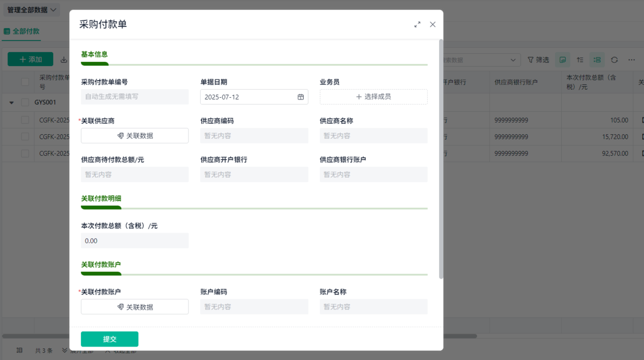Open the more options ellipsis menu
This screenshot has height=360, width=644.
point(632,60)
